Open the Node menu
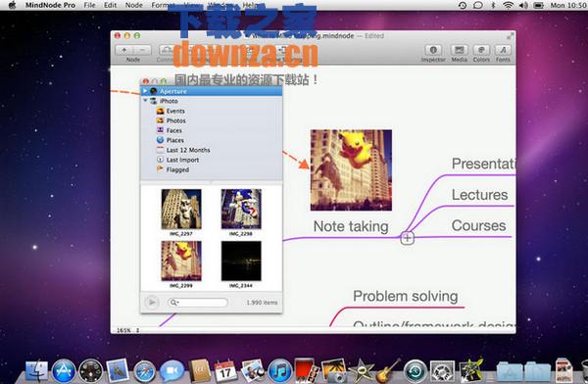588x384 pixels. point(134,5)
